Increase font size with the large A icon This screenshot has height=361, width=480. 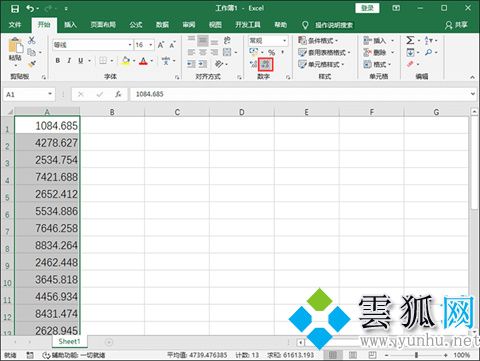click(x=161, y=45)
